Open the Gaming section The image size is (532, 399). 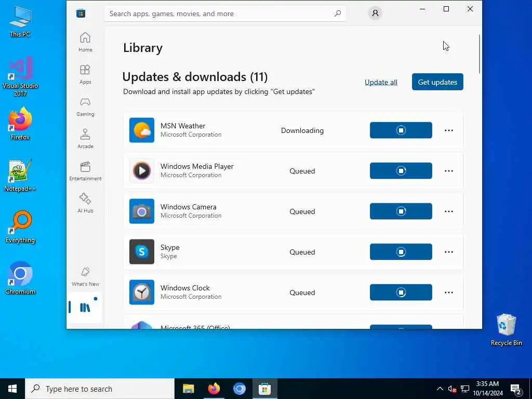(85, 107)
